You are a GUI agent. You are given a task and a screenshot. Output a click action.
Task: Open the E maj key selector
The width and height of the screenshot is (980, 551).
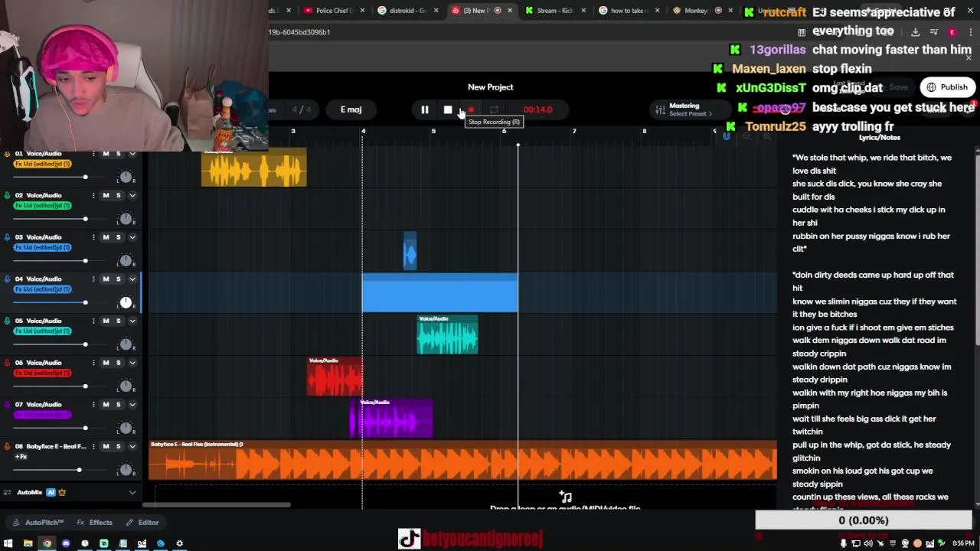(x=351, y=109)
